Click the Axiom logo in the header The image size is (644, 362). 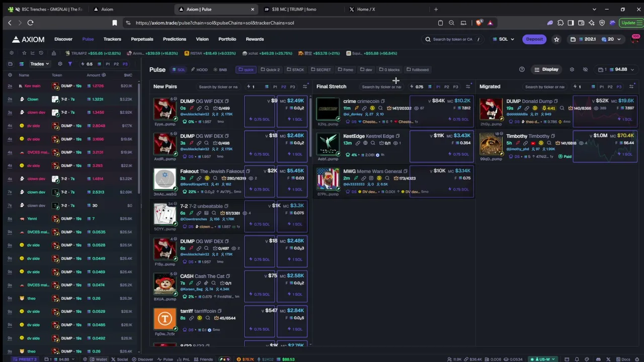coord(28,39)
